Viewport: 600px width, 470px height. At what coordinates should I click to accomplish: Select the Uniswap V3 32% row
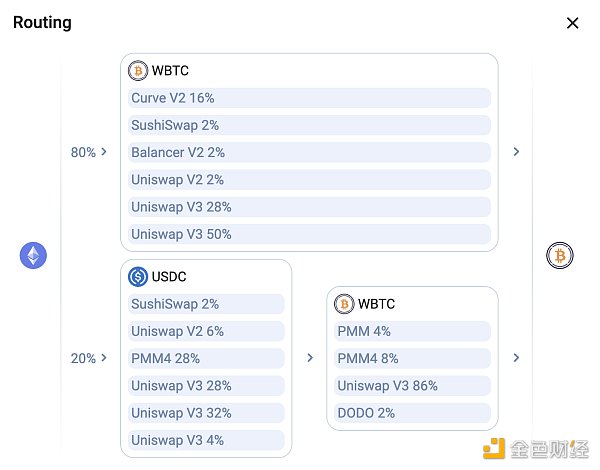click(206, 413)
